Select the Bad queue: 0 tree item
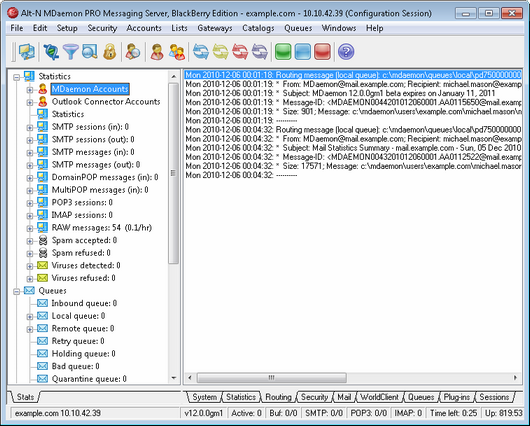Viewport: 530px width, 426px height. [x=75, y=366]
